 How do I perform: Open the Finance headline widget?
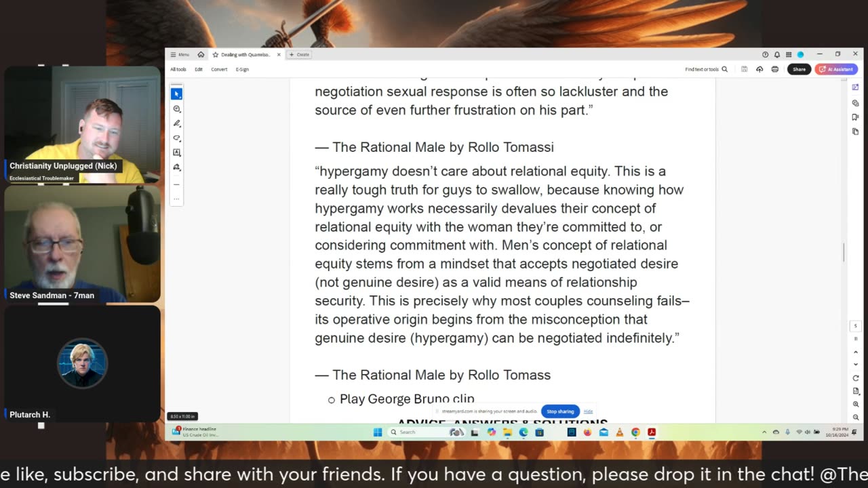(x=195, y=432)
